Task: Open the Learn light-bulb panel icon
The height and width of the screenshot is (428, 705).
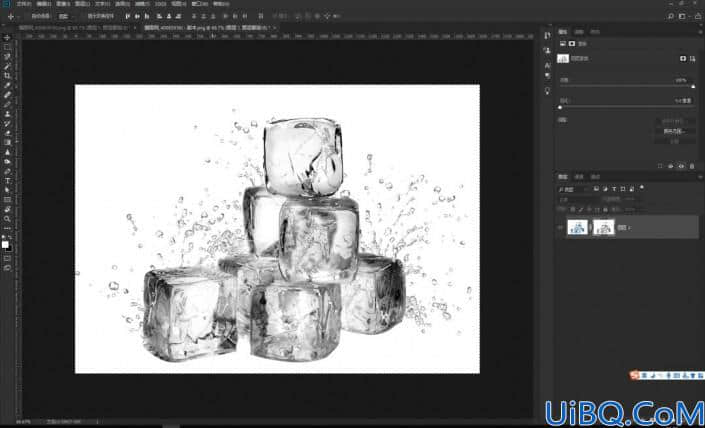Action: coord(547,90)
